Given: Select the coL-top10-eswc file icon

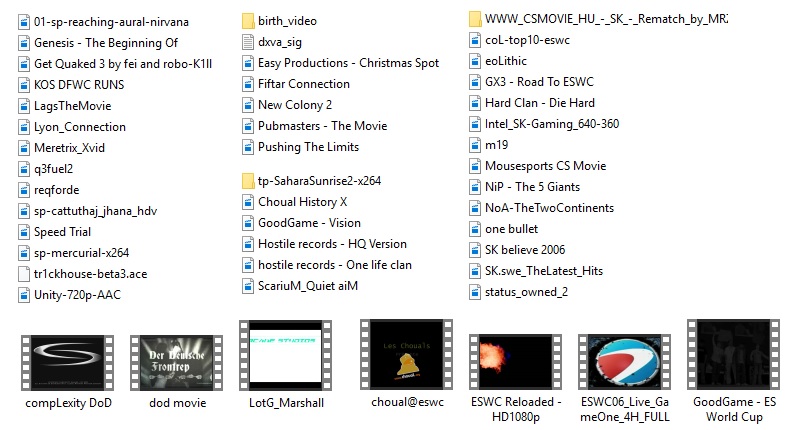Looking at the screenshot, I should (475, 40).
